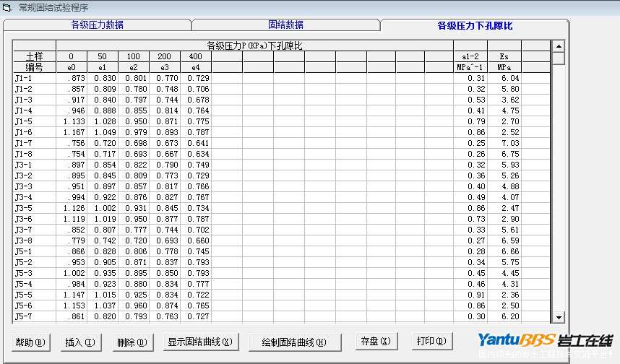Select the 各级压力下孔隙比 tab
Viewport: 620px width, 364px height.
tap(475, 25)
